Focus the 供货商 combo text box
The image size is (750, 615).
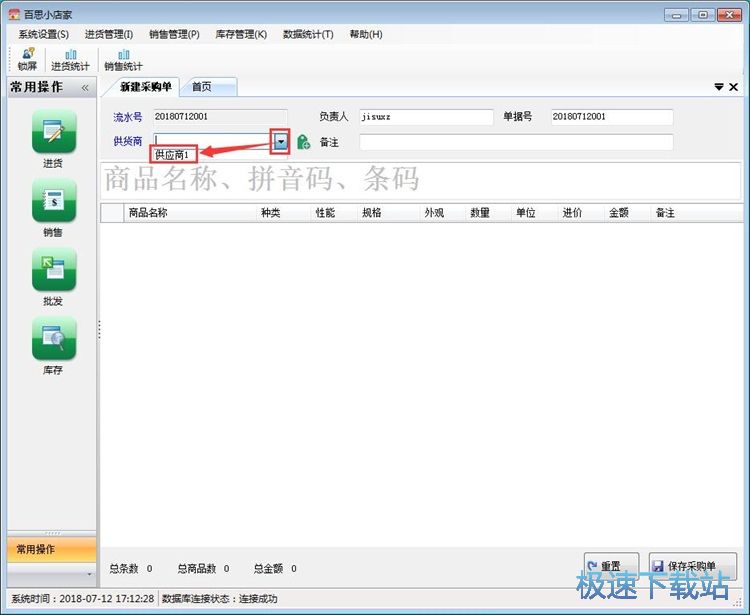tap(214, 141)
